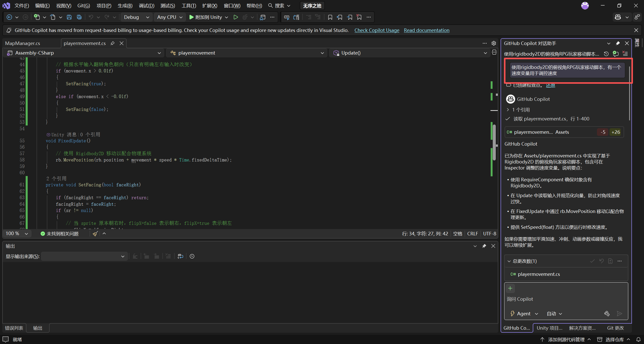Open the 100 % zoom level dropdown
Screen dimensions: 644x344
(17, 234)
